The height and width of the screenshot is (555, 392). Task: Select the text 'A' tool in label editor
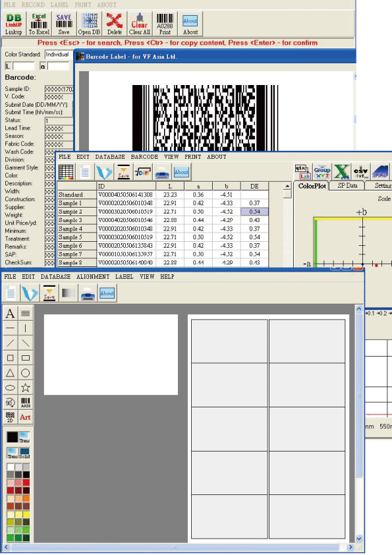click(x=11, y=313)
